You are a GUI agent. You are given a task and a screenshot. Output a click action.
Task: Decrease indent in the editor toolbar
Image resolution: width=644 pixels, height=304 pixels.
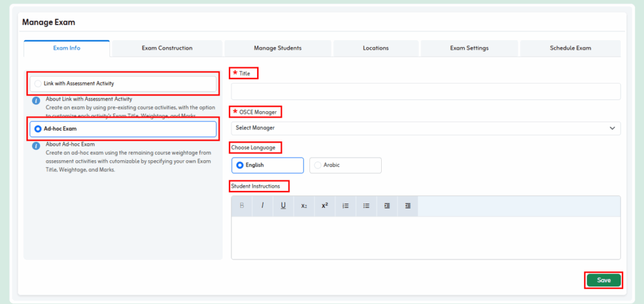coord(408,205)
